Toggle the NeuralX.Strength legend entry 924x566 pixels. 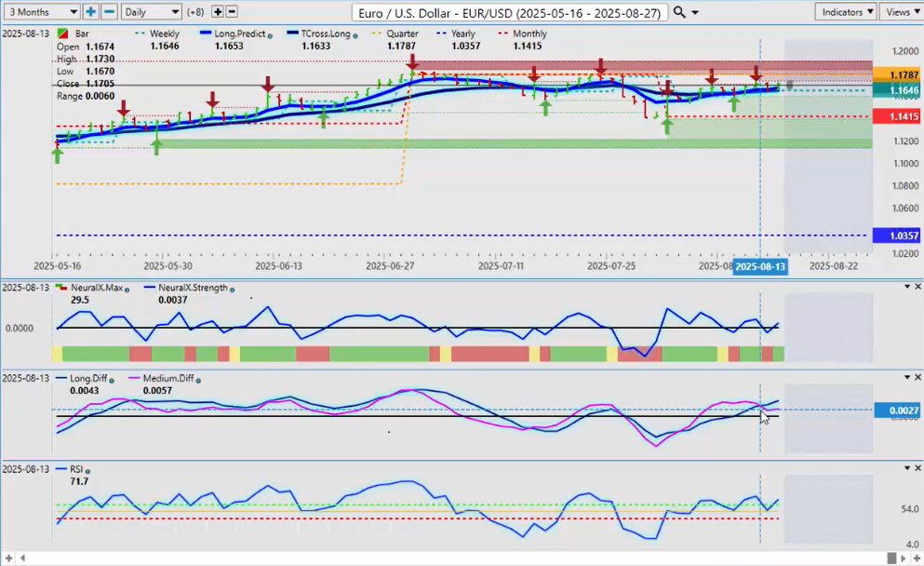pyautogui.click(x=191, y=288)
